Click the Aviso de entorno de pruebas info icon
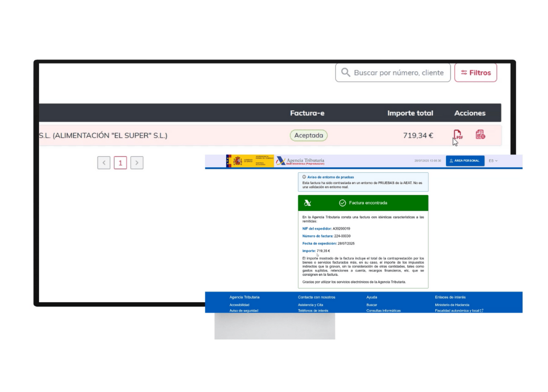The height and width of the screenshot is (392, 548). [x=304, y=177]
